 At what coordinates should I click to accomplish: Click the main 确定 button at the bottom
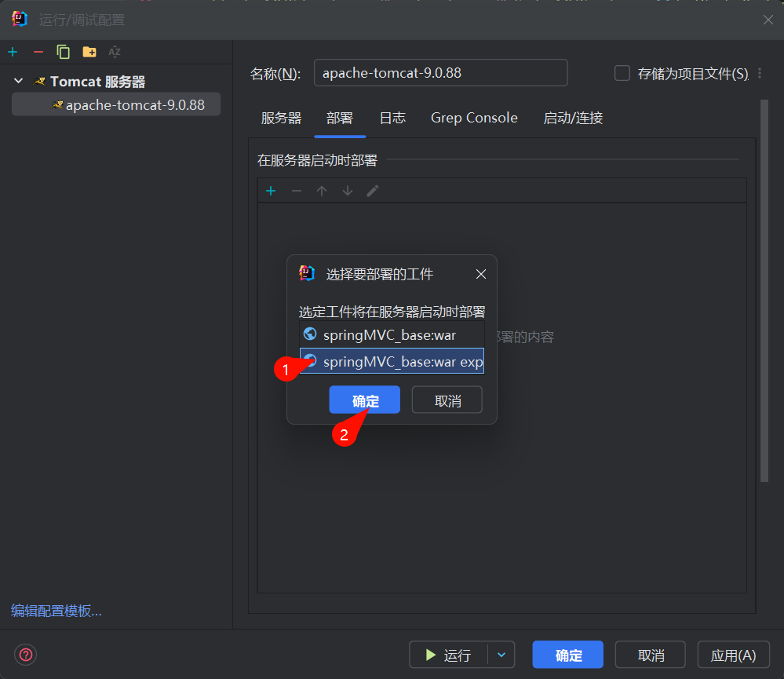click(568, 655)
